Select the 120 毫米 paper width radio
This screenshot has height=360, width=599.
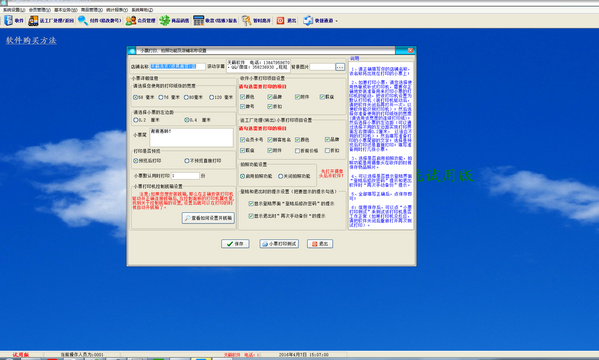(211, 97)
